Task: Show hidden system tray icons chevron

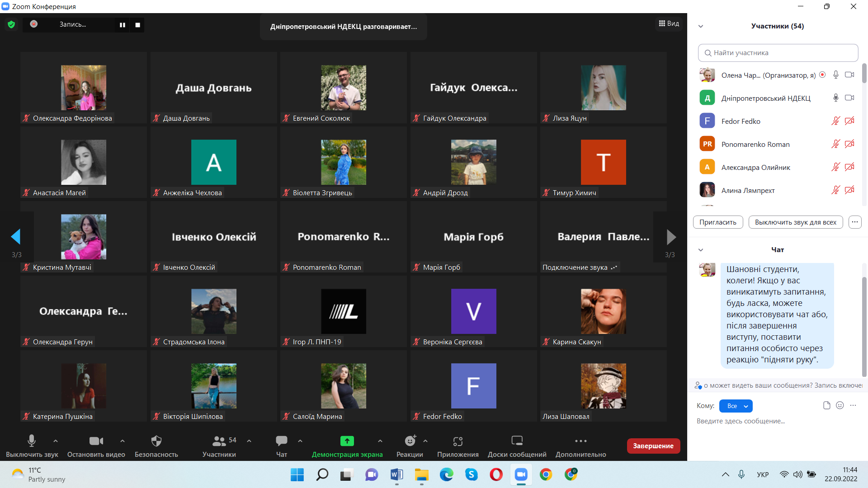Action: pyautogui.click(x=725, y=474)
